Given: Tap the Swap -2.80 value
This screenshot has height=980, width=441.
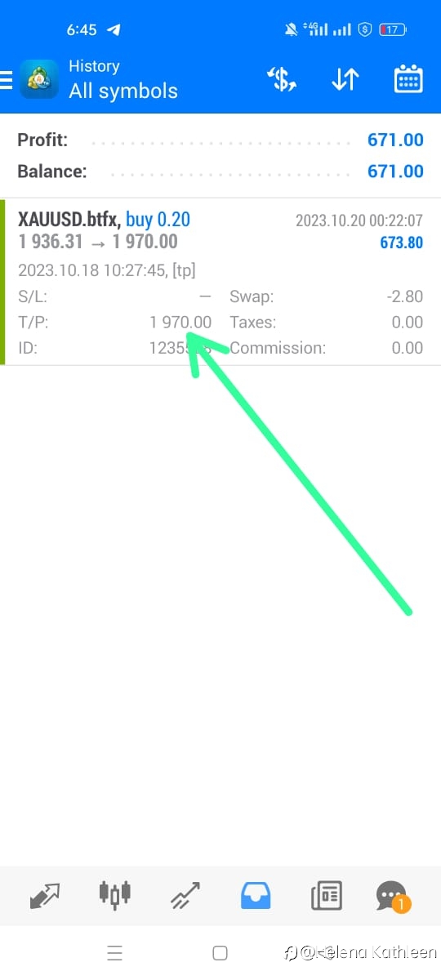Looking at the screenshot, I should [x=405, y=296].
